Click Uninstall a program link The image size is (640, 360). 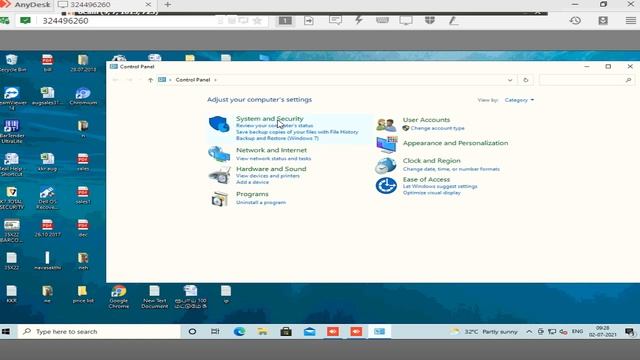point(261,202)
